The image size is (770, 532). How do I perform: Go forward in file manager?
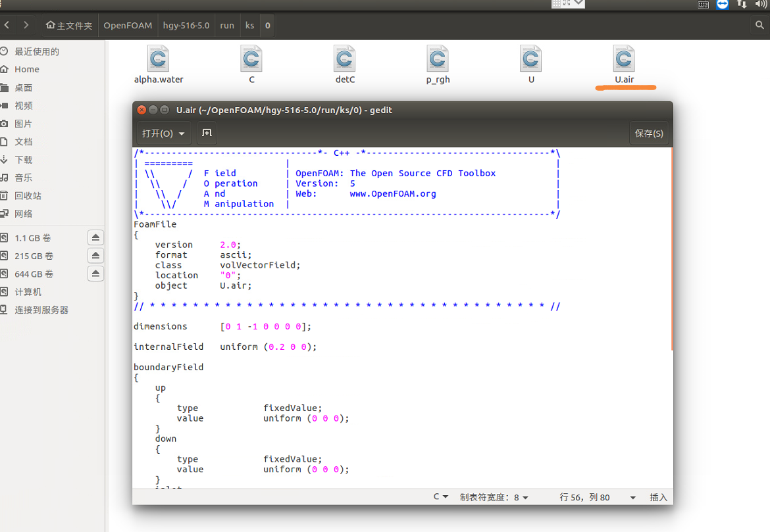point(26,25)
